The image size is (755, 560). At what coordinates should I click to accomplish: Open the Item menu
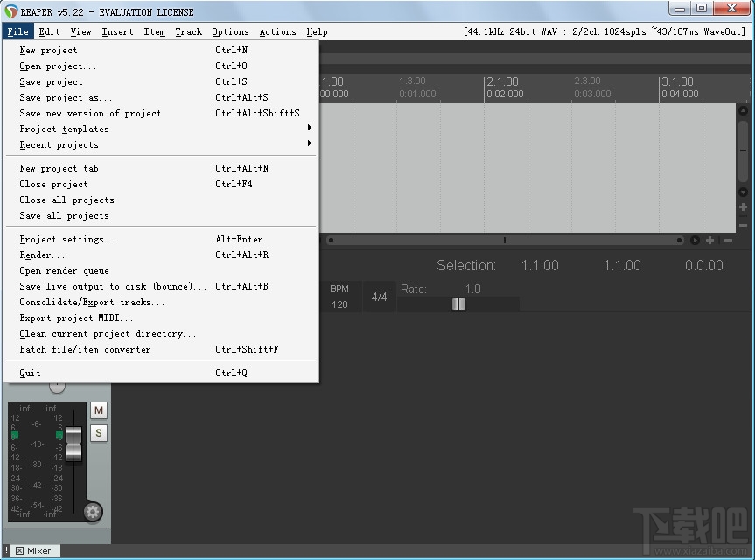point(154,31)
